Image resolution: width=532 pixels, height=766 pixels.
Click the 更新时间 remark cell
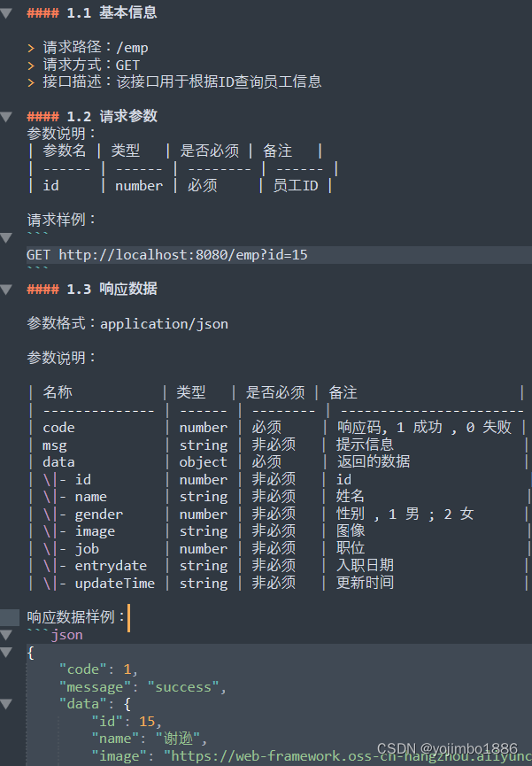tap(365, 583)
